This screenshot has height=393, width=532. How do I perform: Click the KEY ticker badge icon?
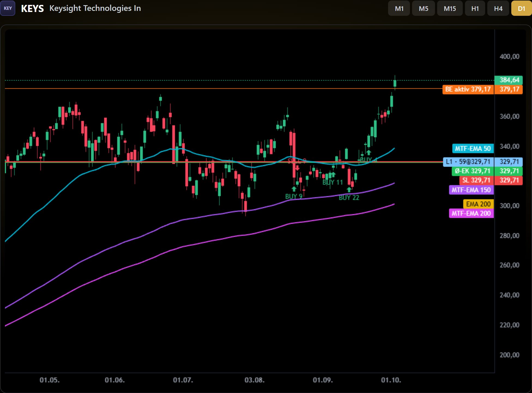[8, 8]
